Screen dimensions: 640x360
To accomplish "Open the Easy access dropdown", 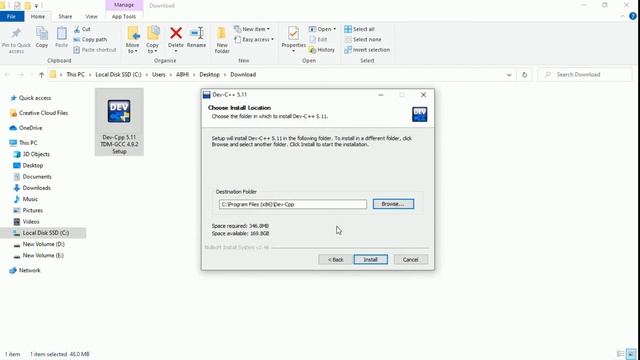I will tap(254, 40).
